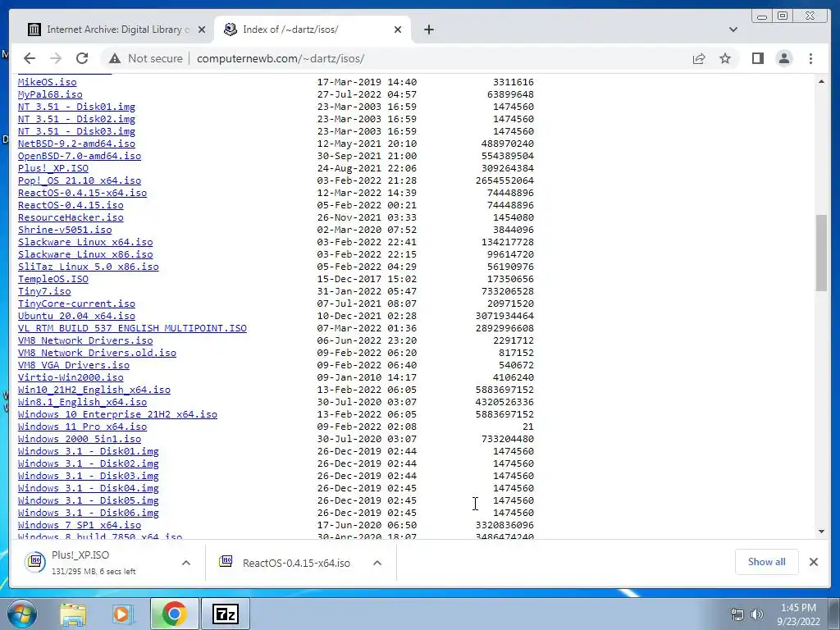Viewport: 840px width, 630px height.
Task: Open Windows Explorer from taskbar
Action: 73,614
